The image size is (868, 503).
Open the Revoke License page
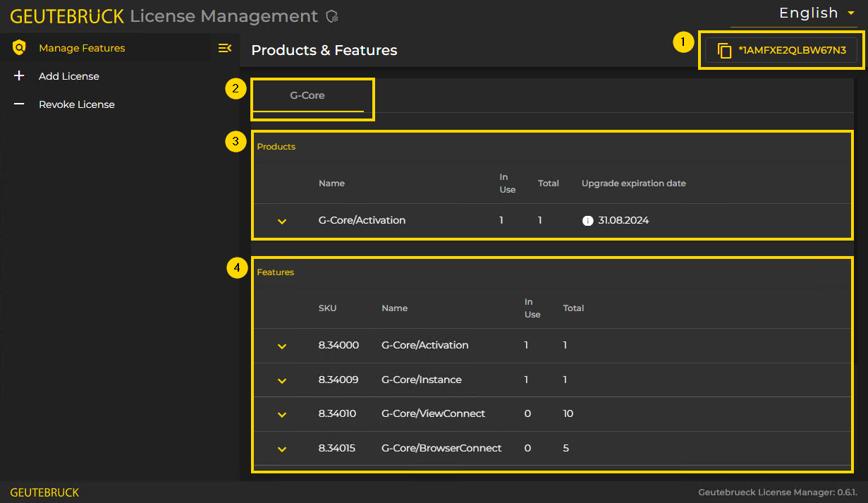(x=76, y=104)
